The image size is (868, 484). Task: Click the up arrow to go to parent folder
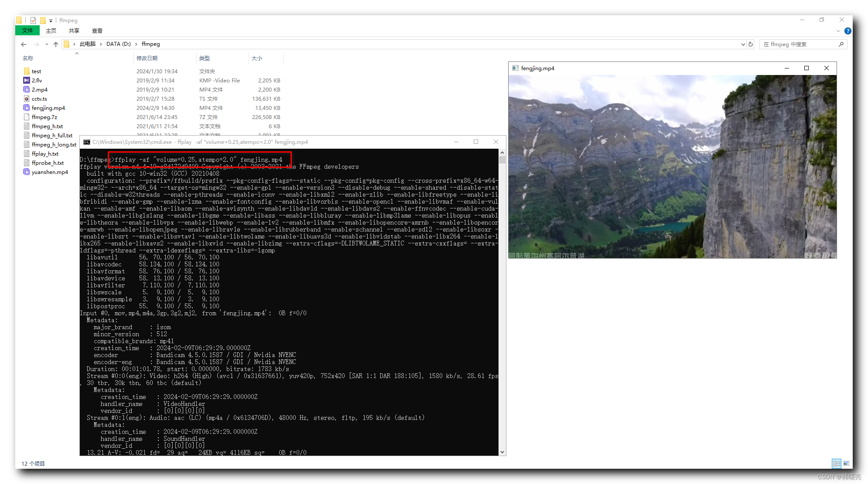click(56, 44)
